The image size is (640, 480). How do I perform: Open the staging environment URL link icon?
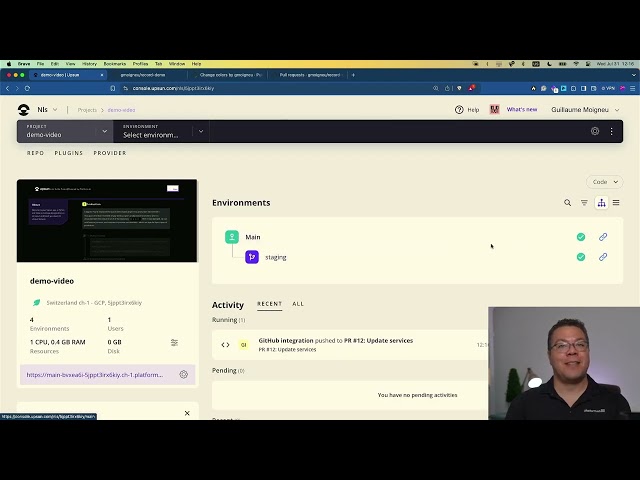click(x=603, y=257)
